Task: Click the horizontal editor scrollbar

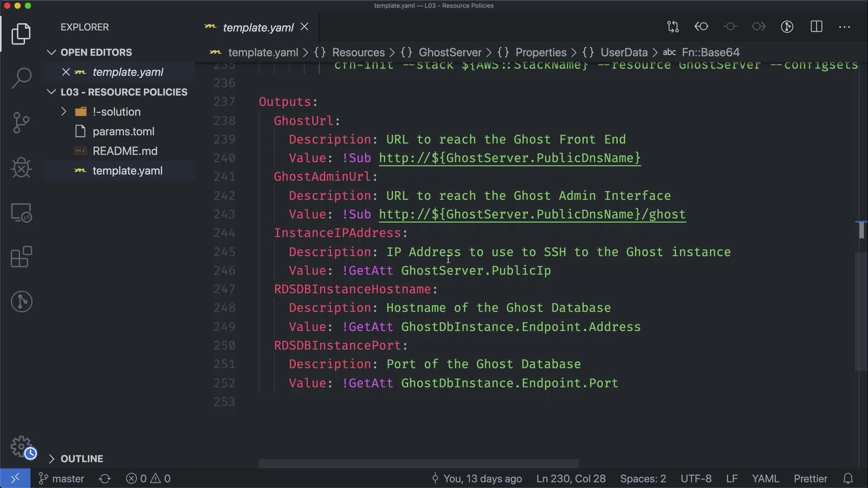Action: coord(419,464)
